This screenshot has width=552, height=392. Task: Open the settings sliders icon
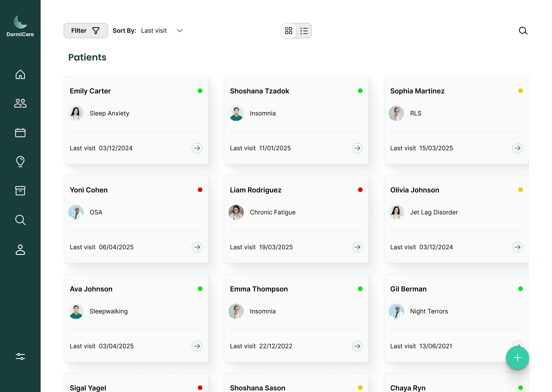click(20, 356)
